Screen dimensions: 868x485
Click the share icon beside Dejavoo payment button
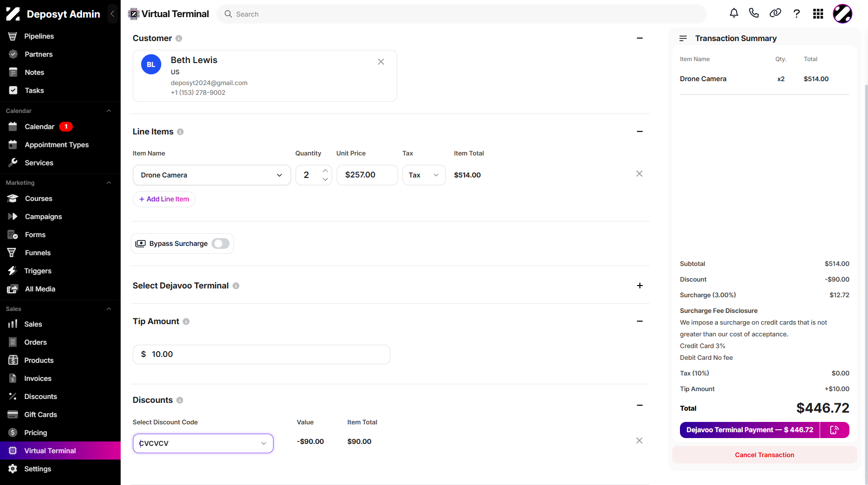[x=834, y=430]
